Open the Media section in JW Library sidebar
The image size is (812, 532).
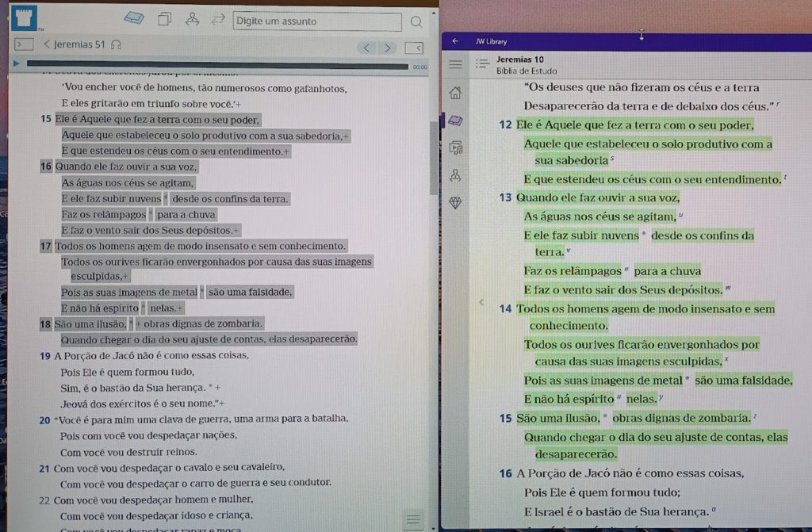click(x=456, y=148)
